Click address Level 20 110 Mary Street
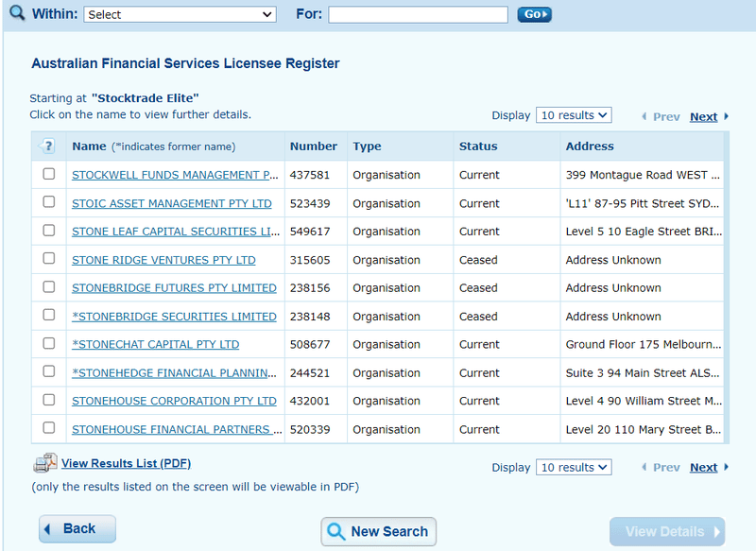This screenshot has width=756, height=551. coord(644,429)
